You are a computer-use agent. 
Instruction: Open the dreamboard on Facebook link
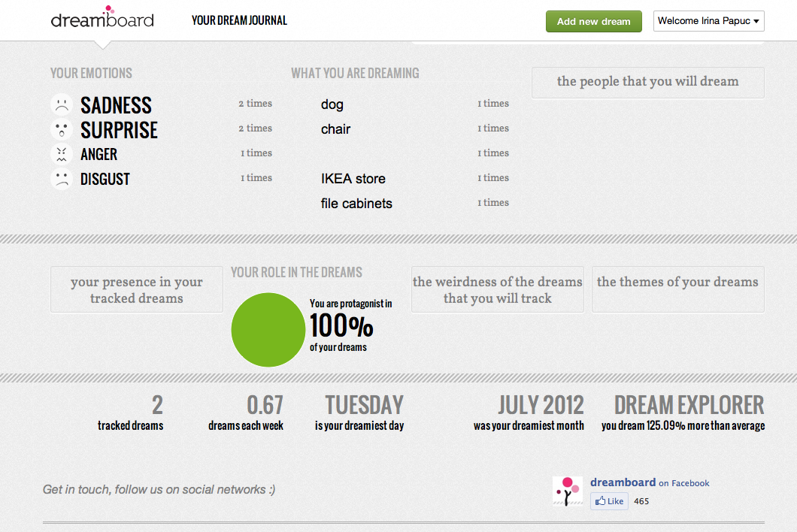coord(650,483)
